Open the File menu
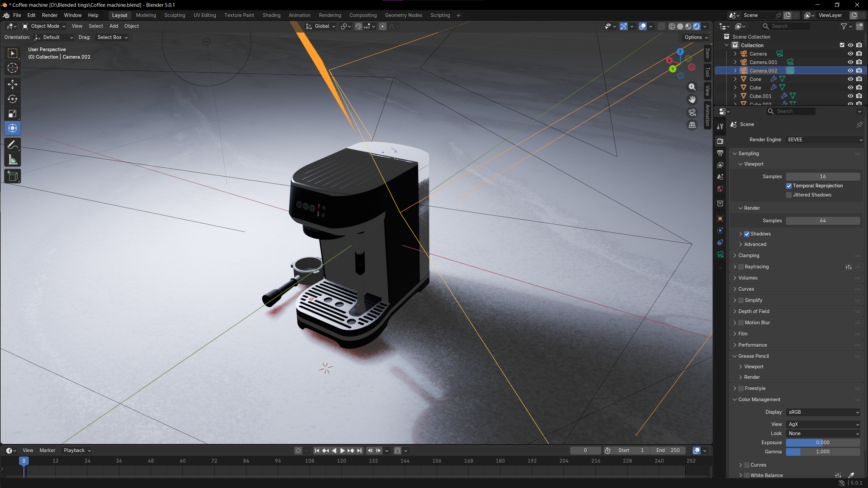 (17, 15)
